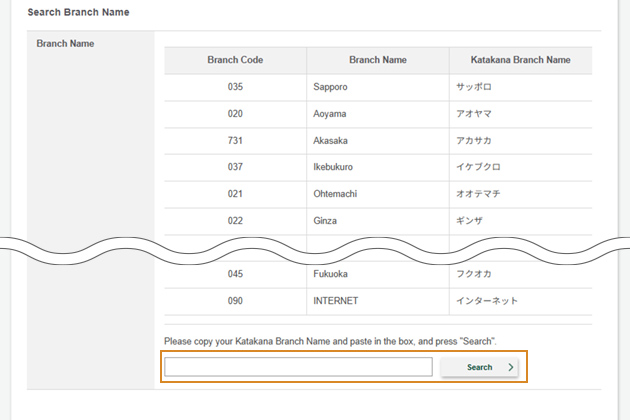Select the Ikebukuro branch name cell
The image size is (630, 420).
(333, 167)
